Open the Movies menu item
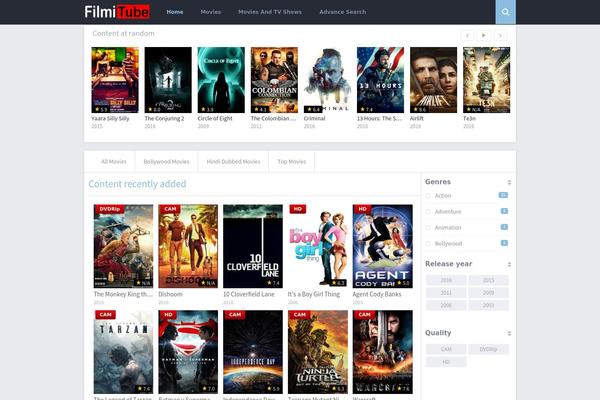This screenshot has width=600, height=400. click(211, 12)
